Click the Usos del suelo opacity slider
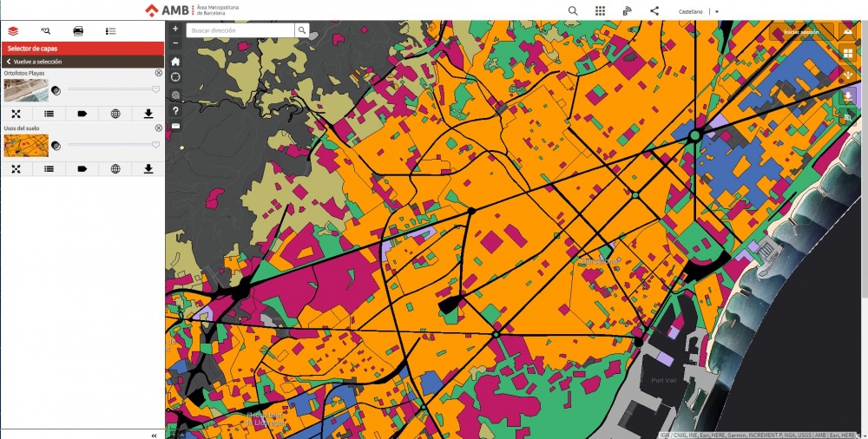The height and width of the screenshot is (439, 868). [113, 145]
